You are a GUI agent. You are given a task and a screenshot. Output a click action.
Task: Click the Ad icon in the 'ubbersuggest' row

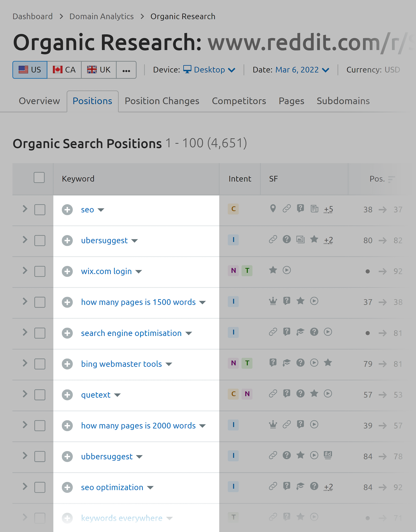tap(328, 455)
